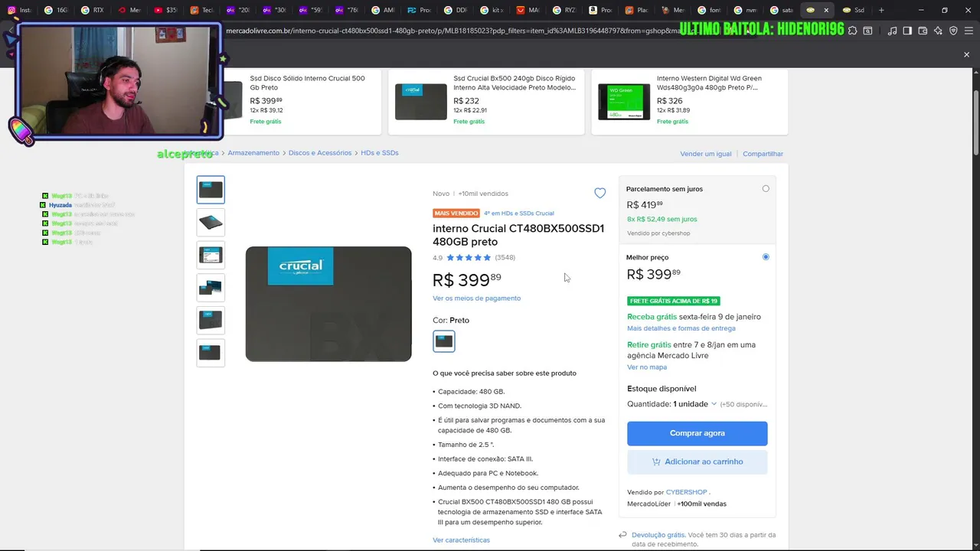The width and height of the screenshot is (980, 551).
Task: Click the MAIS VENDIDO badge
Action: [456, 214]
